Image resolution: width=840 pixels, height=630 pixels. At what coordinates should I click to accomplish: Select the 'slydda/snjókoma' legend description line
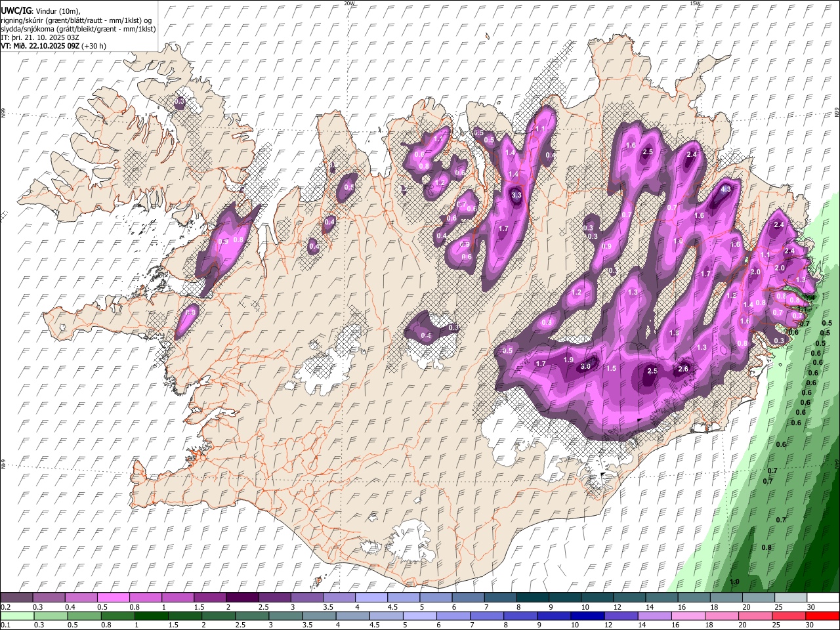pyautogui.click(x=78, y=29)
